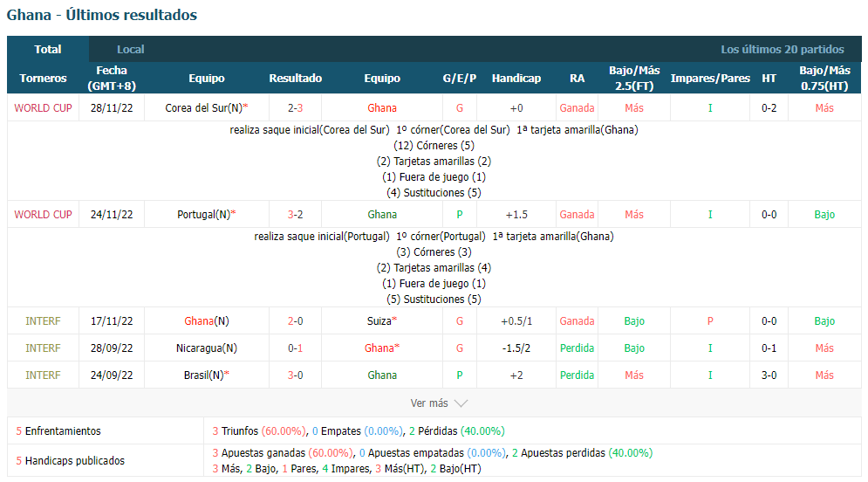Click the 3-0 result in Brasil row
The height and width of the screenshot is (482, 868).
tap(295, 375)
